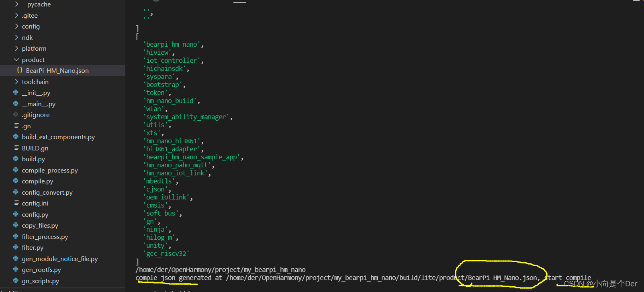Expand the __pycache__ folder chevron
This screenshot has width=644, height=292.
16,4
